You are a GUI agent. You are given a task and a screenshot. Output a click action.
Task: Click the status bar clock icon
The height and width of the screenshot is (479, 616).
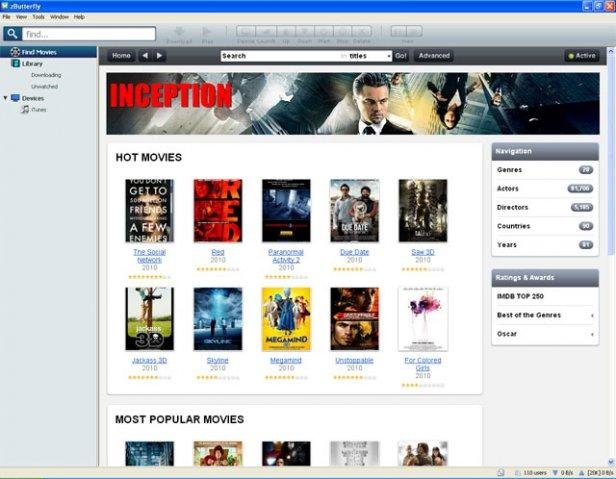(501, 473)
